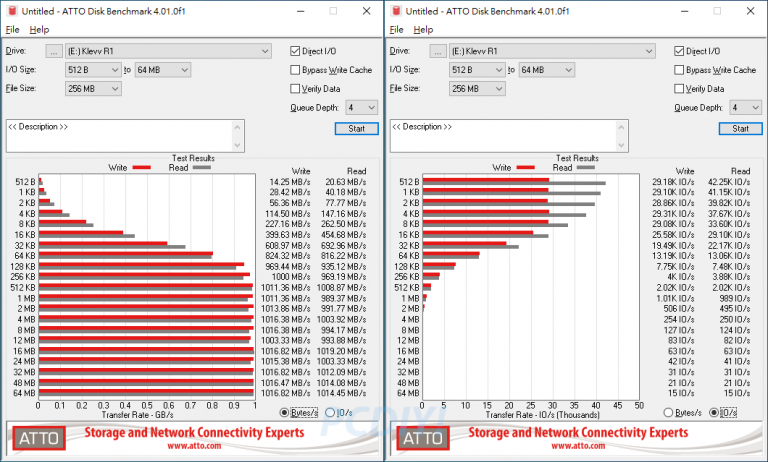This screenshot has height=462, width=768.
Task: Click Description scroll-down arrow in Bytes/s window
Action: (238, 145)
